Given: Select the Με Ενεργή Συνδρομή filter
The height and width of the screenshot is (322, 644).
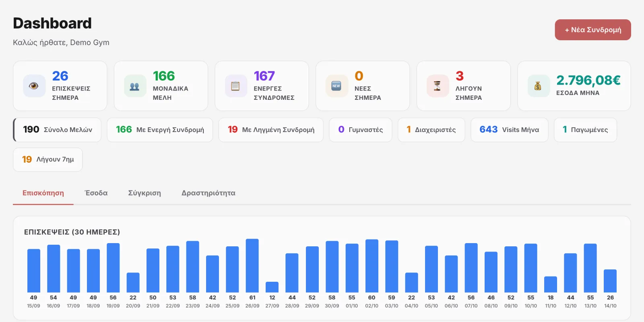Looking at the screenshot, I should point(160,130).
